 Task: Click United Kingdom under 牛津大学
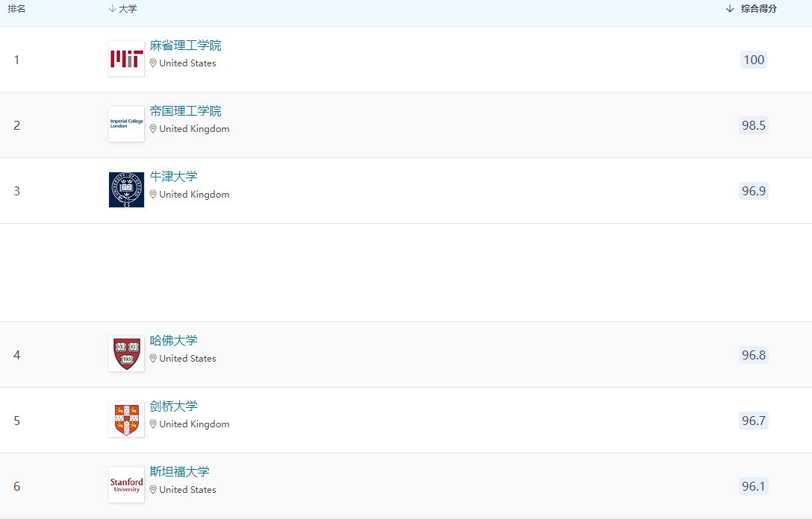coord(194,195)
